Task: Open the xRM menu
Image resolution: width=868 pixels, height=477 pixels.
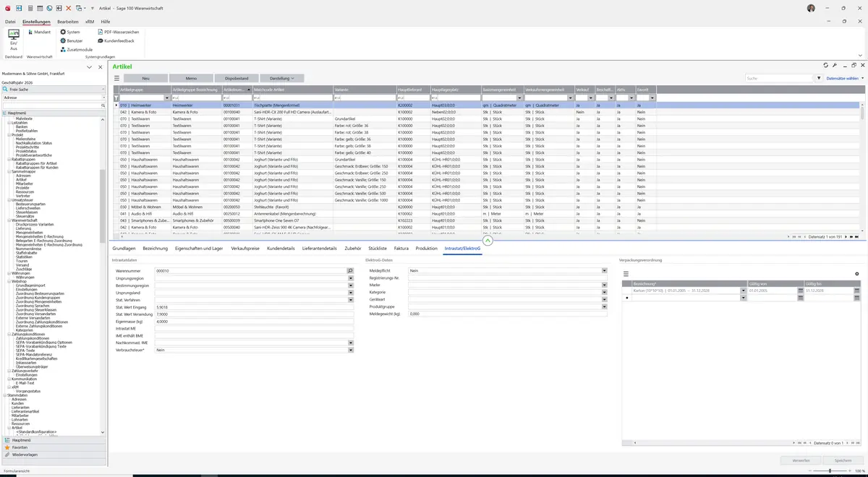Action: coord(90,22)
